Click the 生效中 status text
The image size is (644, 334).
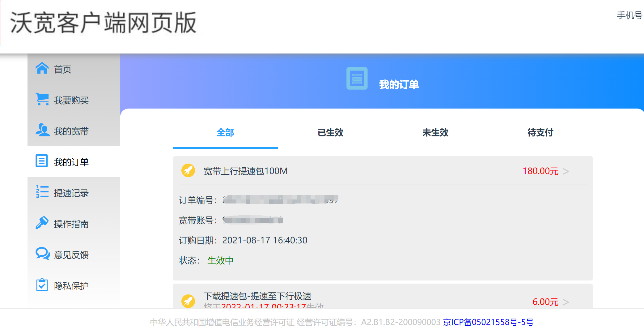[220, 260]
